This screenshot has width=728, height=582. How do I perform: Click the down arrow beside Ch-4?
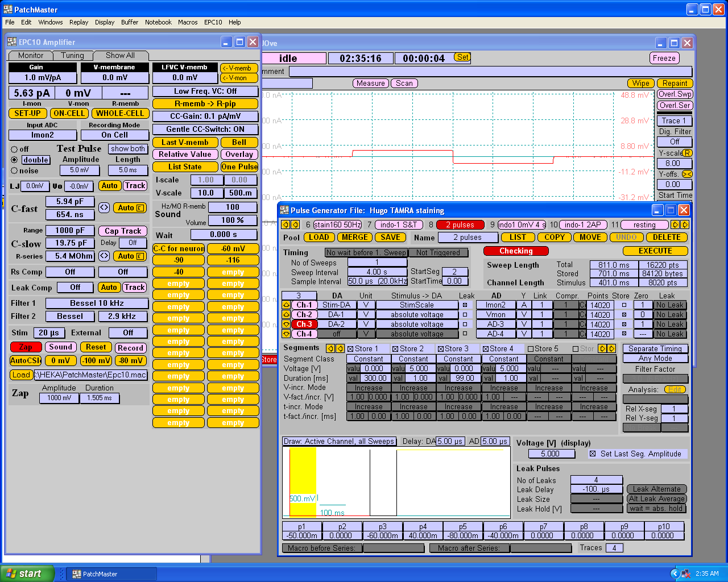[x=286, y=334]
